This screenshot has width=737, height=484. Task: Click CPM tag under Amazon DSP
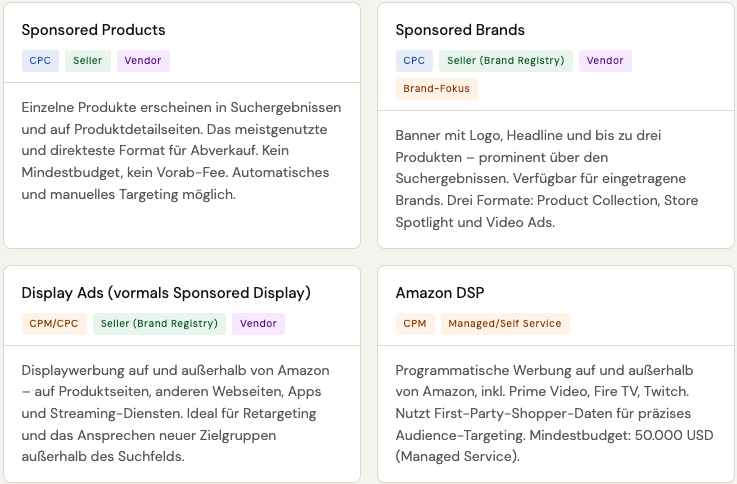pyautogui.click(x=414, y=324)
